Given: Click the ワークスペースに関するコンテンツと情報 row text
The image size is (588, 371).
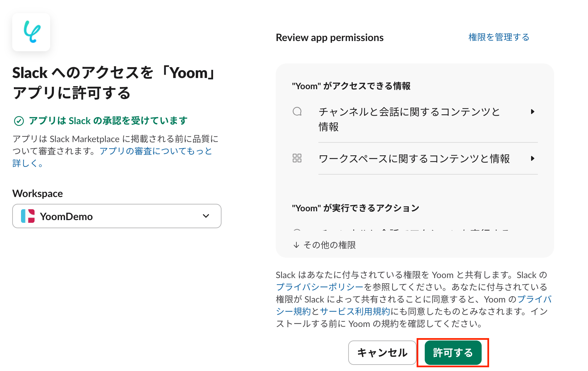Looking at the screenshot, I should pos(414,159).
